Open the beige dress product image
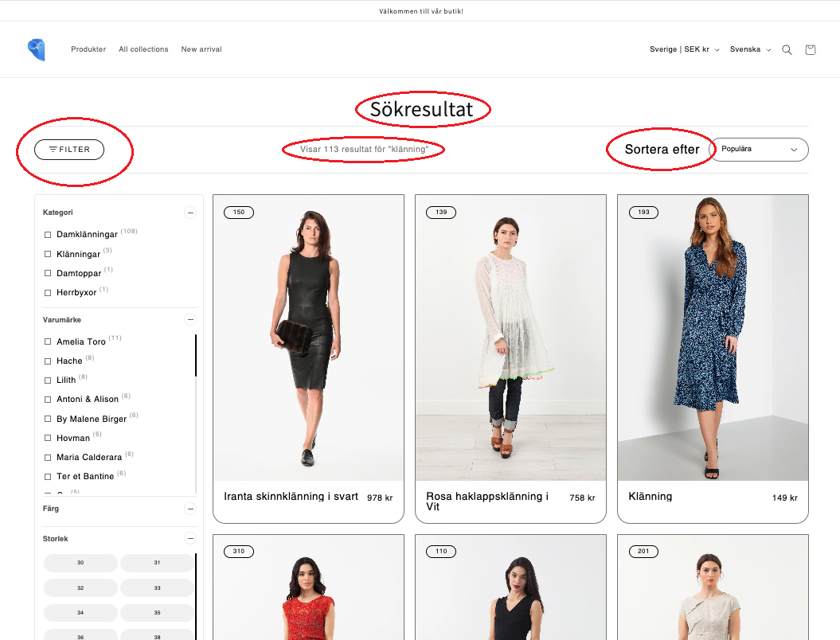 [713, 587]
